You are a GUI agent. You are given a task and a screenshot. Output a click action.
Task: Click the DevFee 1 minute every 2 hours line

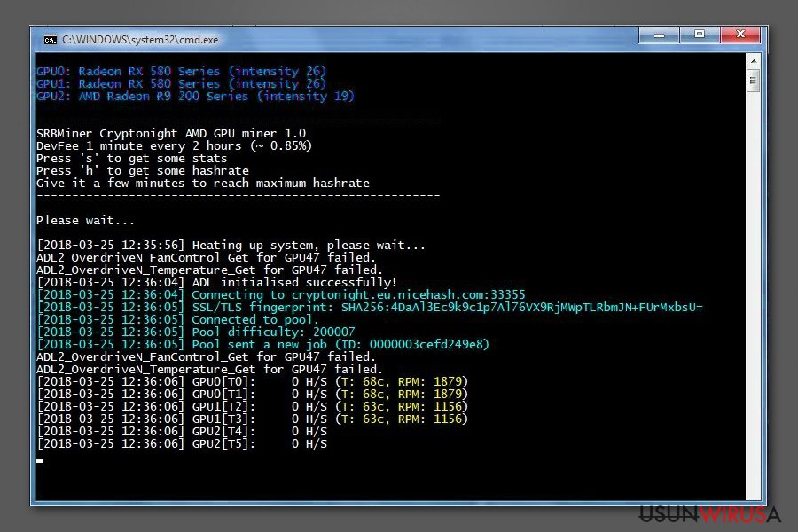(x=174, y=145)
